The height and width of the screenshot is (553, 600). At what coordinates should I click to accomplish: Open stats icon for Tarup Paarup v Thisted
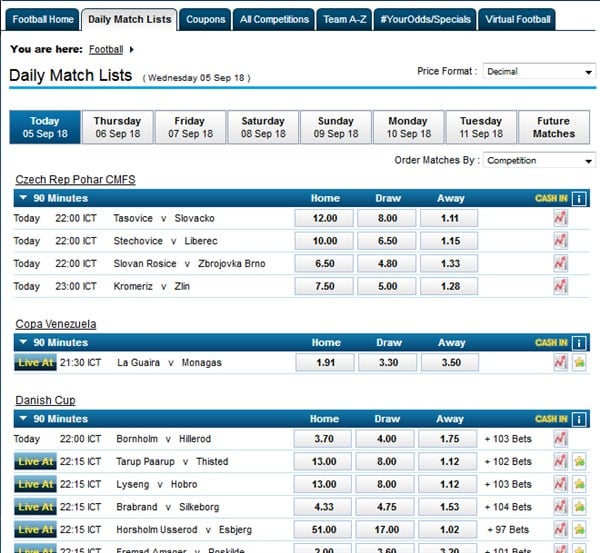pyautogui.click(x=561, y=462)
